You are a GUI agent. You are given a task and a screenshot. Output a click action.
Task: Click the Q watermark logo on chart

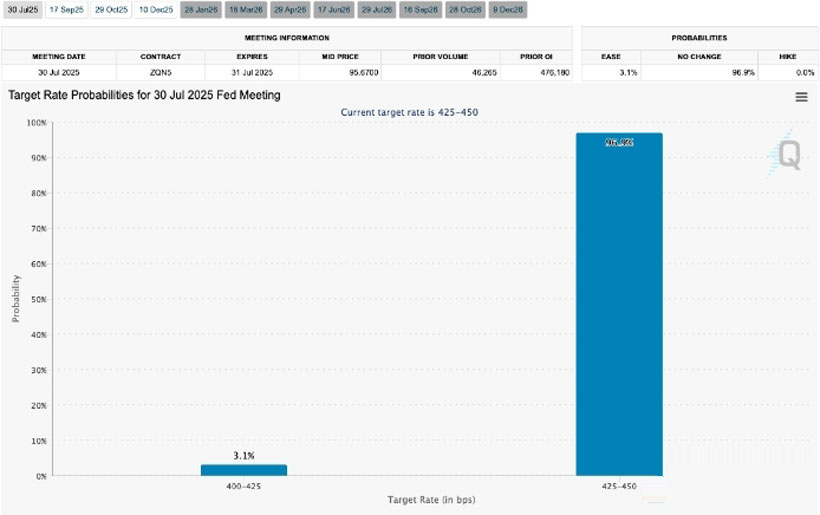click(x=788, y=155)
